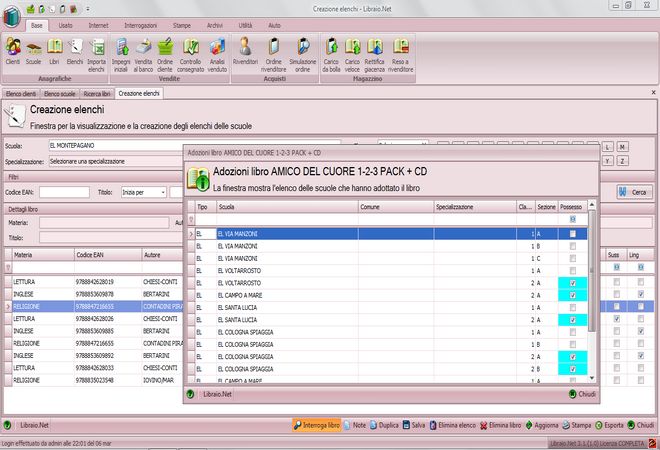Open the Titolo 'Inizia per' dropdown

(162, 192)
